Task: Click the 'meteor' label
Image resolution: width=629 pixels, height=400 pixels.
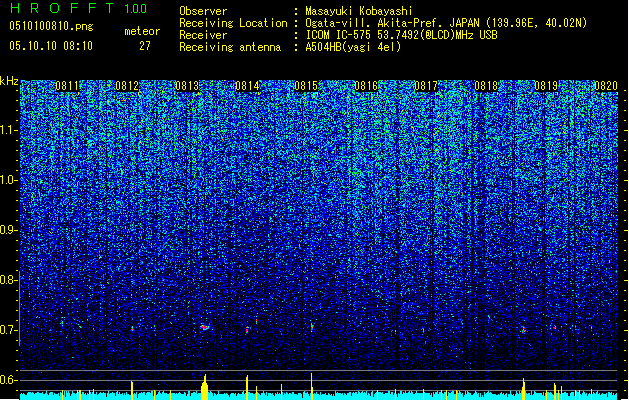Action: click(x=142, y=31)
